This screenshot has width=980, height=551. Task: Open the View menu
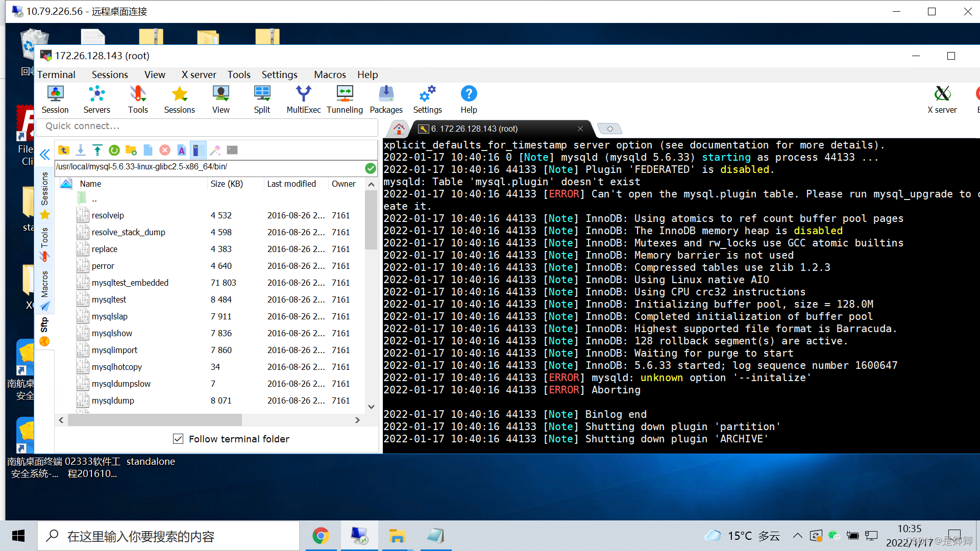[x=155, y=74]
